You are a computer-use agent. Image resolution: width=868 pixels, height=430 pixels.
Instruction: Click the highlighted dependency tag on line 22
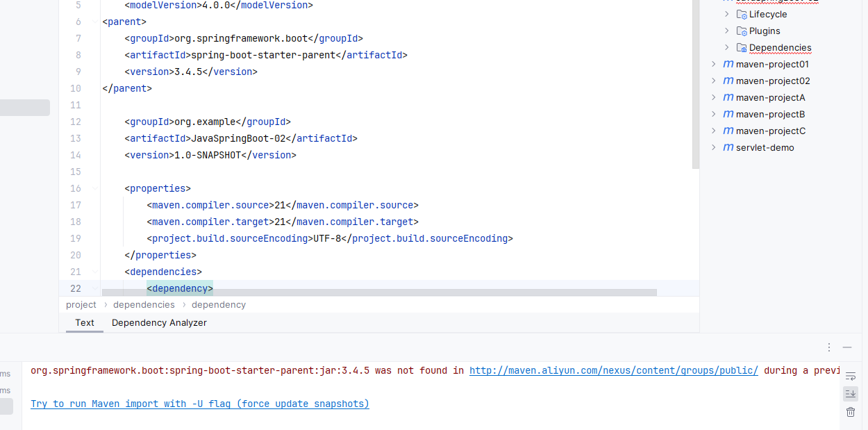click(180, 288)
